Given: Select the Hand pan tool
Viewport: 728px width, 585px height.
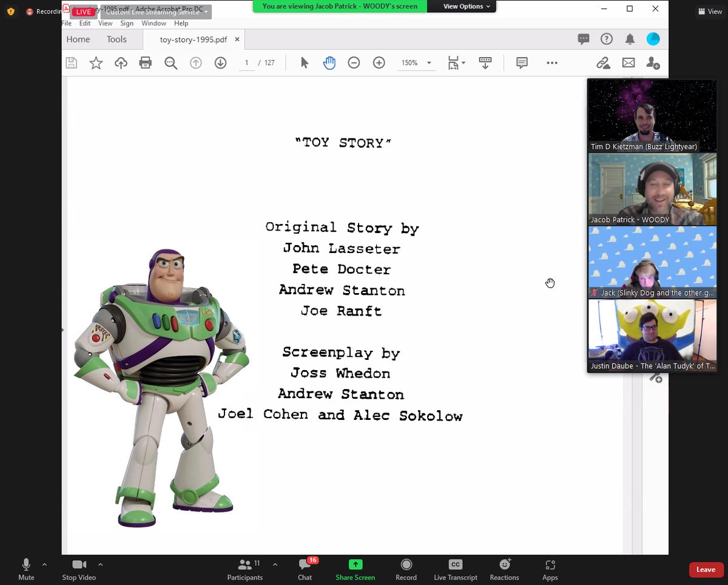Looking at the screenshot, I should click(x=329, y=63).
